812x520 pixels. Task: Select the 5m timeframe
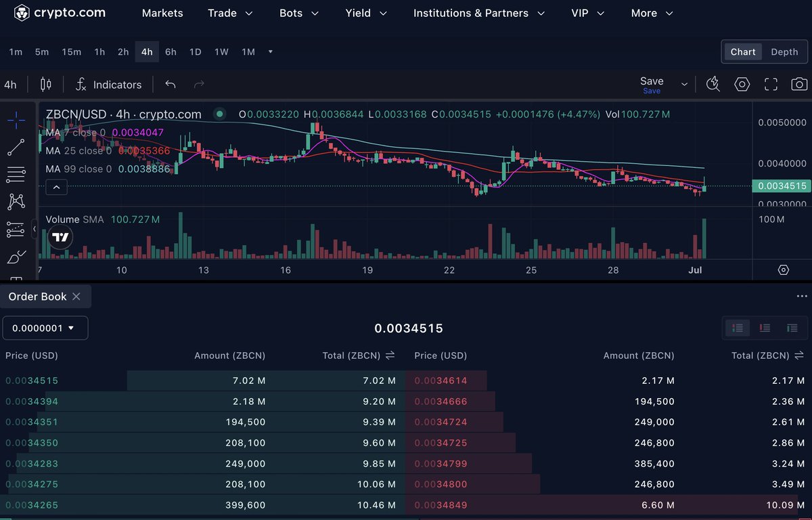tap(42, 51)
